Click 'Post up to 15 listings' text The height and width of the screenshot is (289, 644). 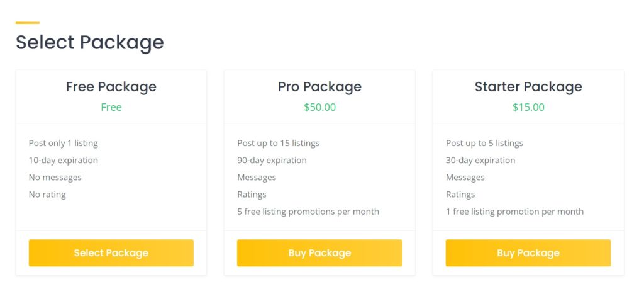click(x=278, y=143)
